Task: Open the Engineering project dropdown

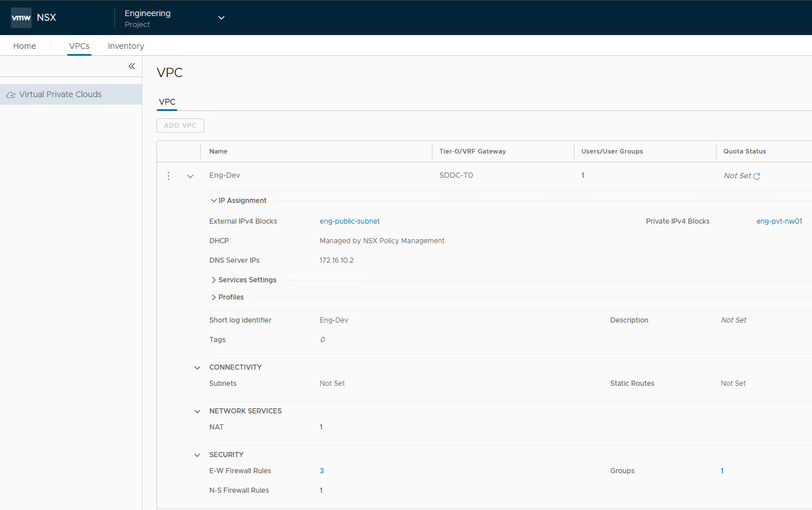Action: coord(221,18)
